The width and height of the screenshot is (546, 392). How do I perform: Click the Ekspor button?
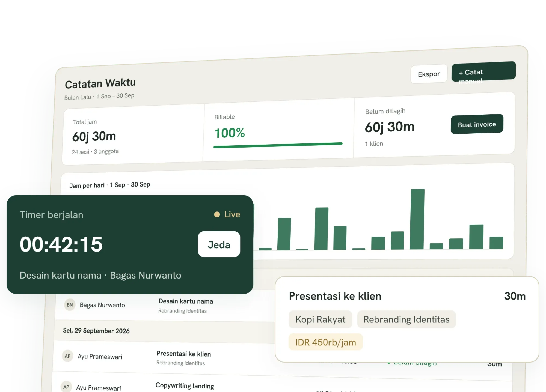429,74
